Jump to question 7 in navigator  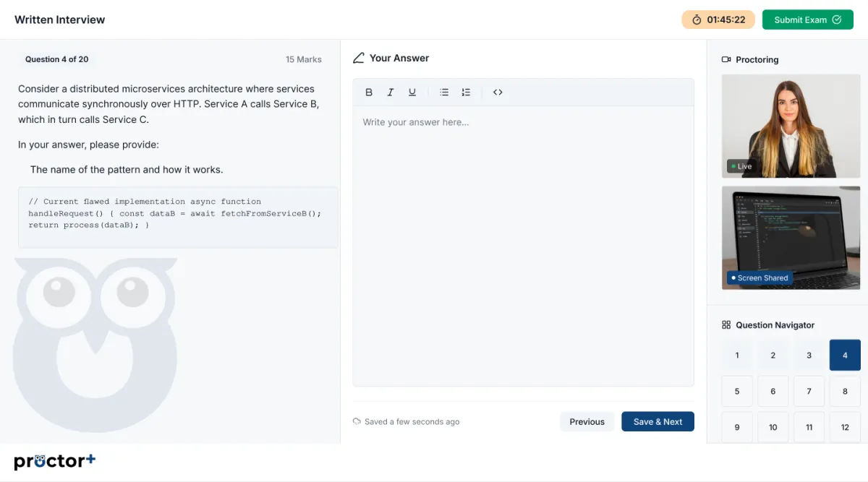pos(809,391)
